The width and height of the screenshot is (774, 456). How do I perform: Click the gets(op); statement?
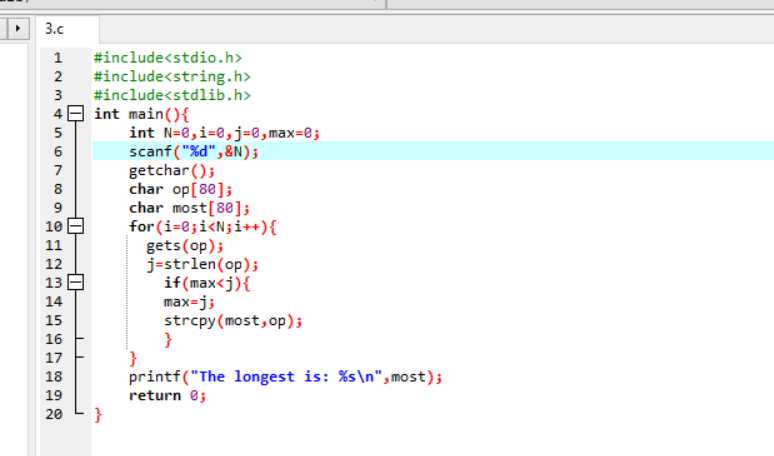click(x=185, y=245)
